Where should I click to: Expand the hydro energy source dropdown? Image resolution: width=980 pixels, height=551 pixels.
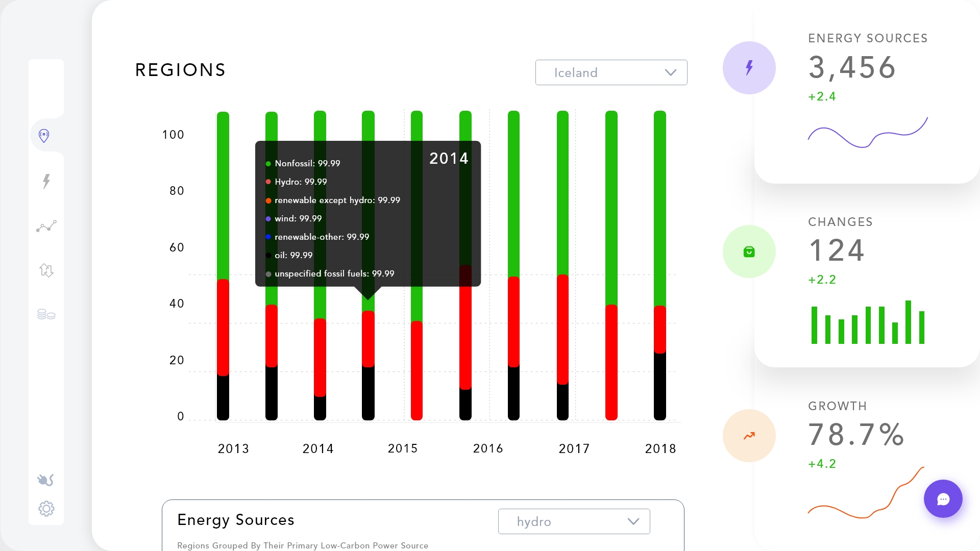[x=574, y=521]
